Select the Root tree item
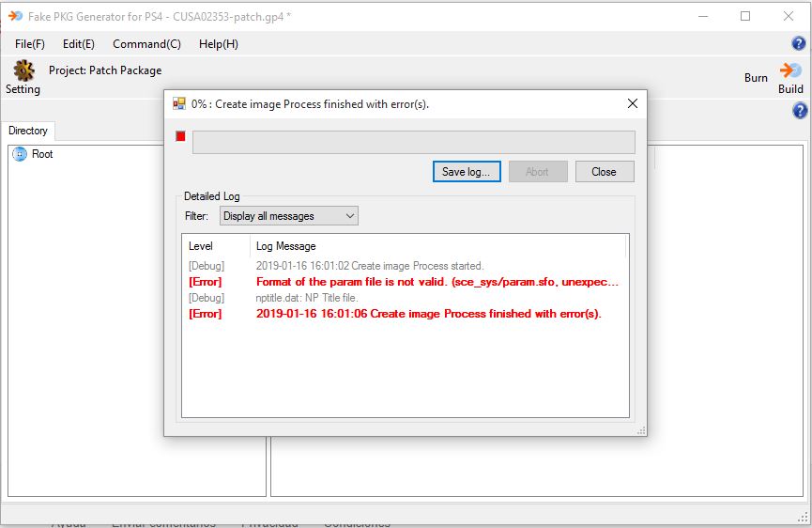Viewport: 812px width, 528px height. tap(42, 154)
